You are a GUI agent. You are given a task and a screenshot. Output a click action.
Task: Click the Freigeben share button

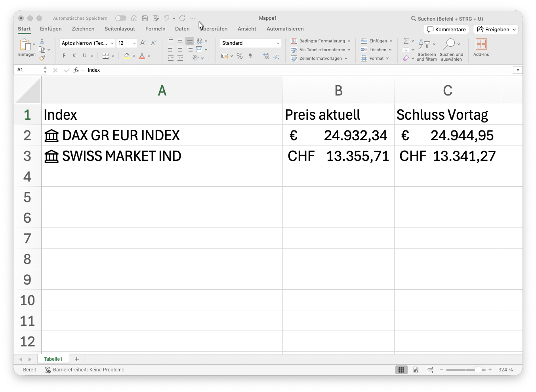click(496, 30)
